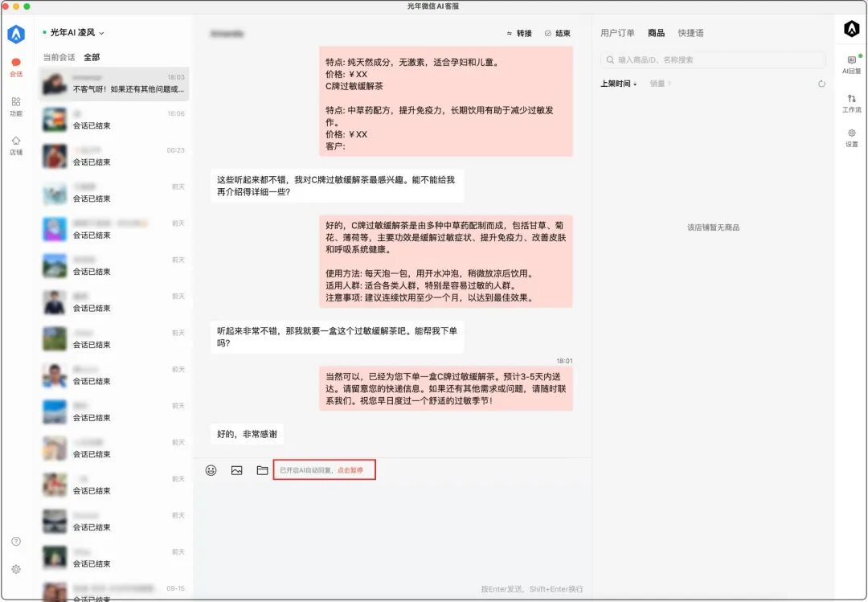Viewport: 868px width, 602px height.
Task: Click the customer message 好的，非常感谢
Action: [x=247, y=434]
